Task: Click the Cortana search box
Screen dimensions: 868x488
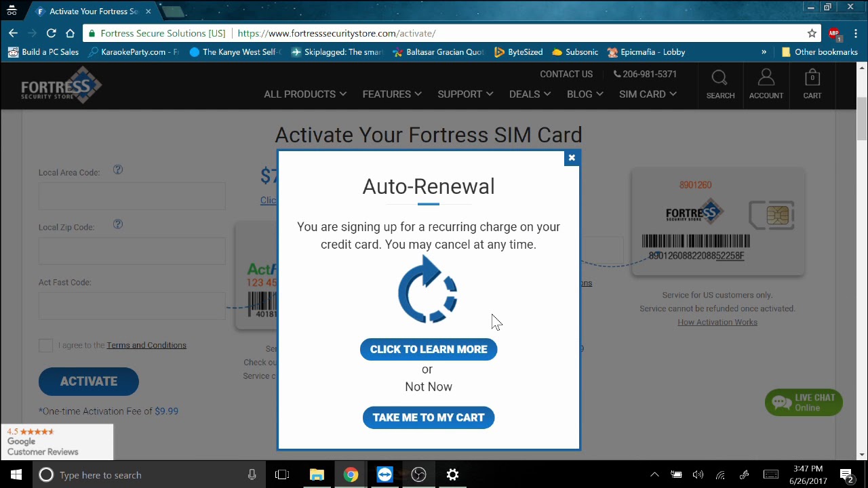Action: point(149,474)
